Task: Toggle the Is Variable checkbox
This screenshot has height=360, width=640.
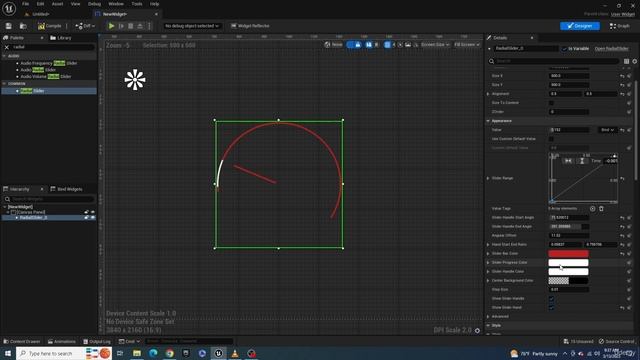Action: (564, 49)
